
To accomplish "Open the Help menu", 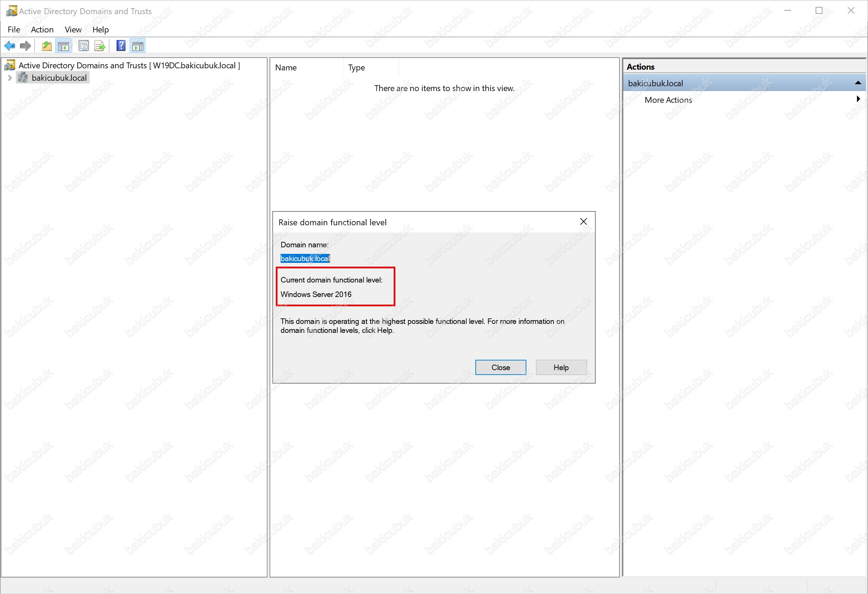I will coord(100,30).
